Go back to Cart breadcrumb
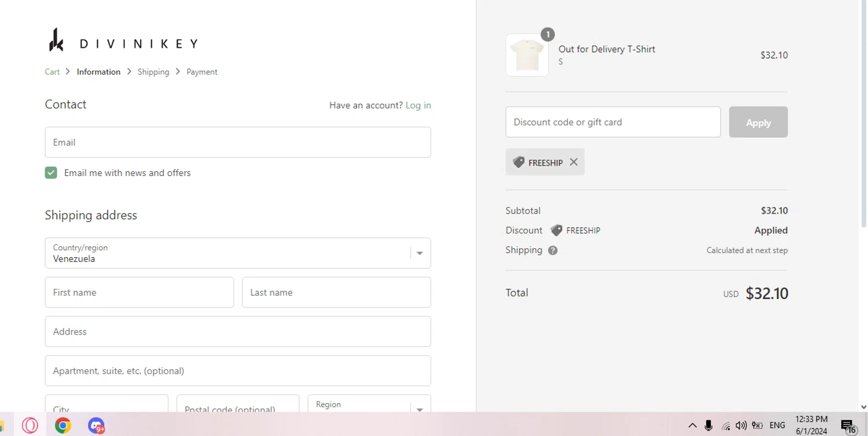 pos(52,72)
